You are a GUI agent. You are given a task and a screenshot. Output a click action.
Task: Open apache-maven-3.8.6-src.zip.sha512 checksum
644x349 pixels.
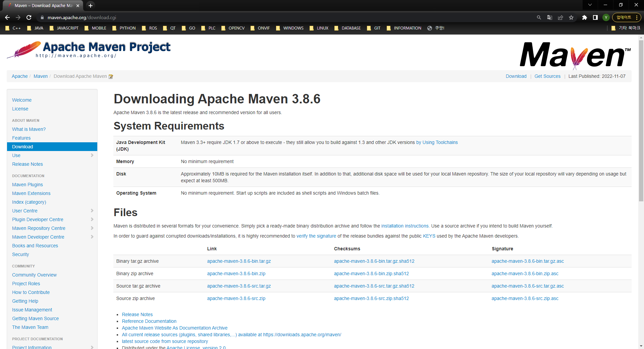point(371,298)
